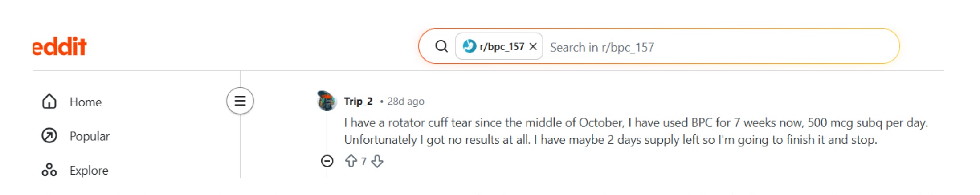Remove the r/bpc_157 search filter

(x=533, y=46)
